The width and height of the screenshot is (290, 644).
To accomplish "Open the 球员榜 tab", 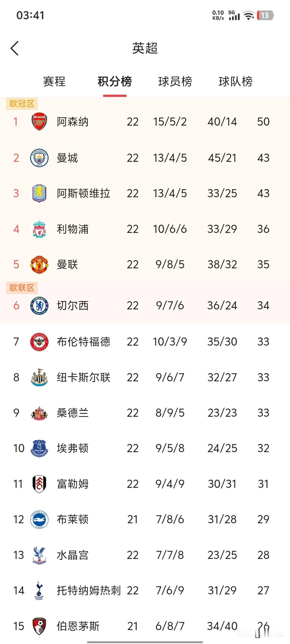I will coord(175,82).
